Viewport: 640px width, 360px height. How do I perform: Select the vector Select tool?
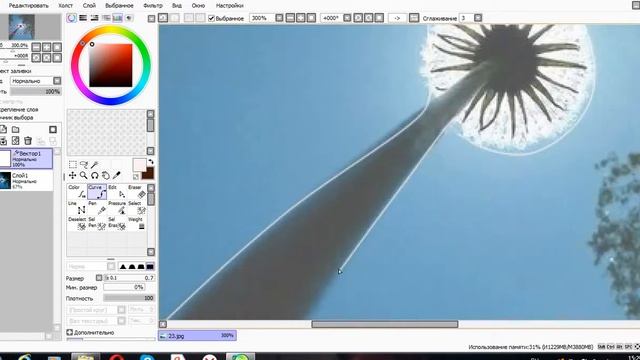pos(137,208)
